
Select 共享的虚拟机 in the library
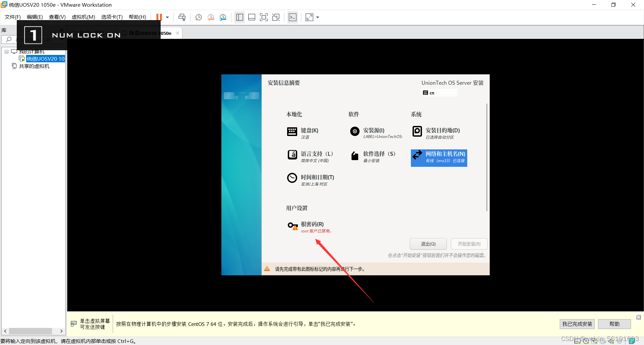tap(34, 66)
